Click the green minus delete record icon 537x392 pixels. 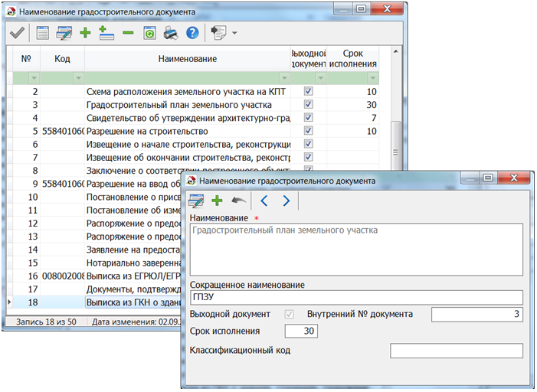coord(127,33)
